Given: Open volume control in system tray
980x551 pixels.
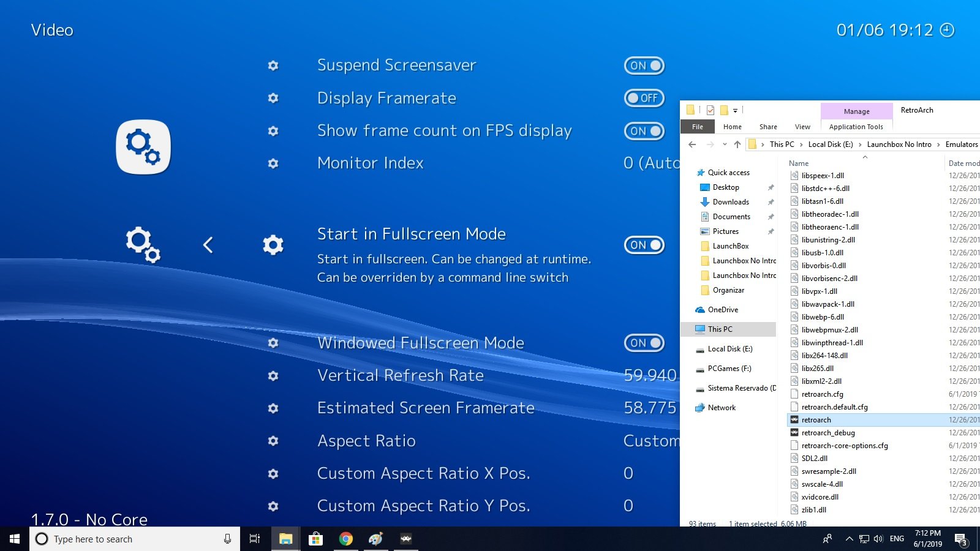Looking at the screenshot, I should (878, 539).
